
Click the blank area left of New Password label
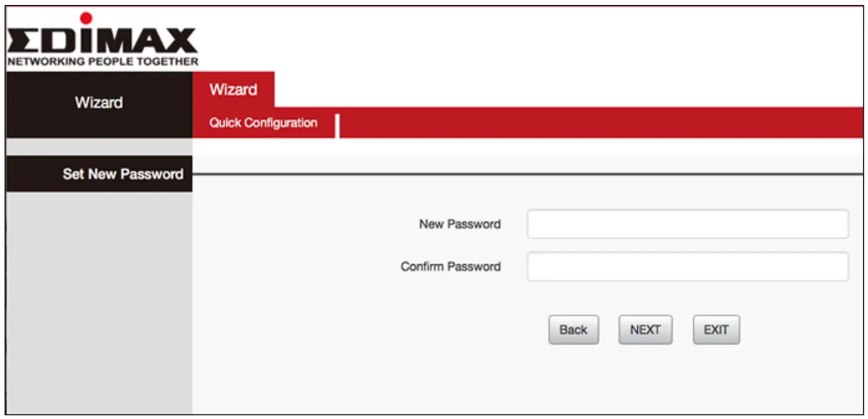coord(299,224)
